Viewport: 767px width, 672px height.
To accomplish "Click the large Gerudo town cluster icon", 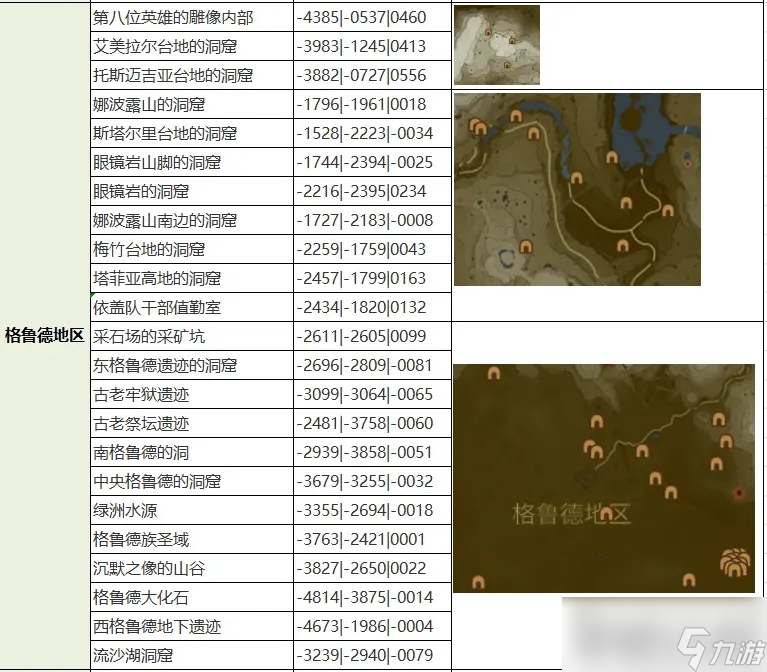I will pos(735,562).
